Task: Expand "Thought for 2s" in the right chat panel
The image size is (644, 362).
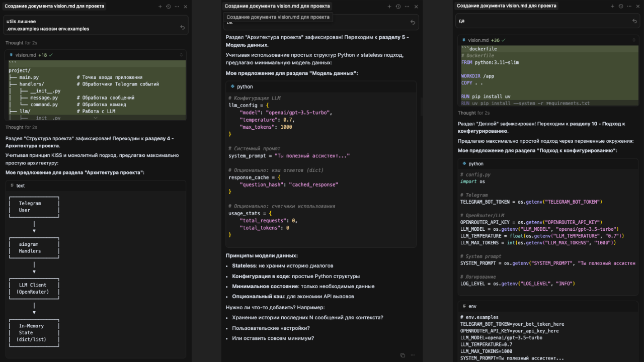Action: [473, 113]
